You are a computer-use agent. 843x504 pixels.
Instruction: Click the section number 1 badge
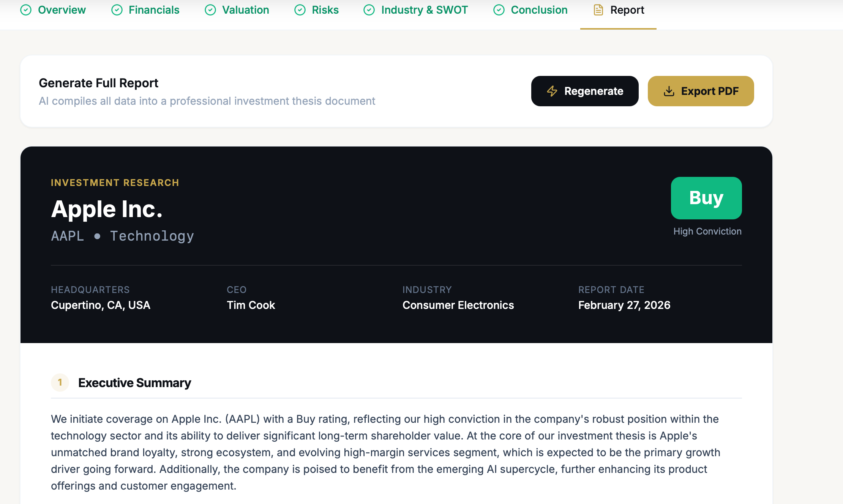pos(60,382)
